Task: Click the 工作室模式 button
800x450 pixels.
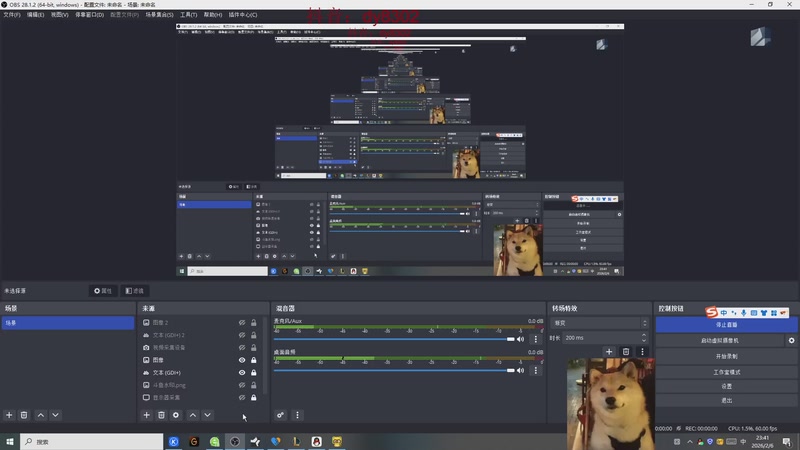Action: coord(727,372)
